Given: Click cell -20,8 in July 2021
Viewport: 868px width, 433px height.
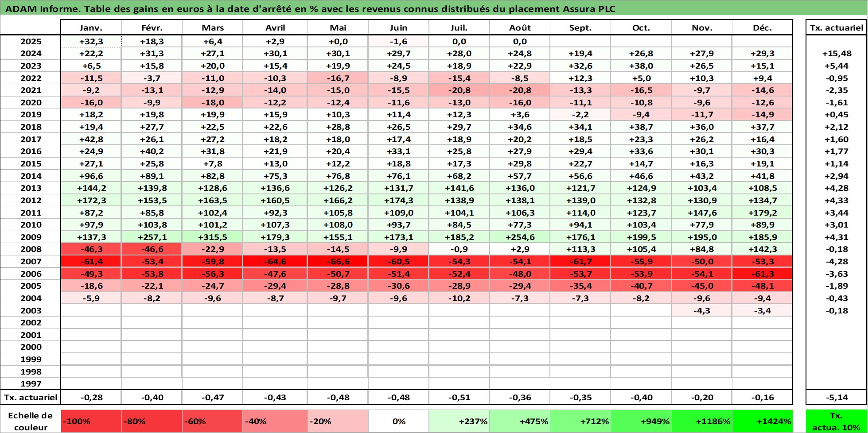Looking at the screenshot, I should (459, 90).
